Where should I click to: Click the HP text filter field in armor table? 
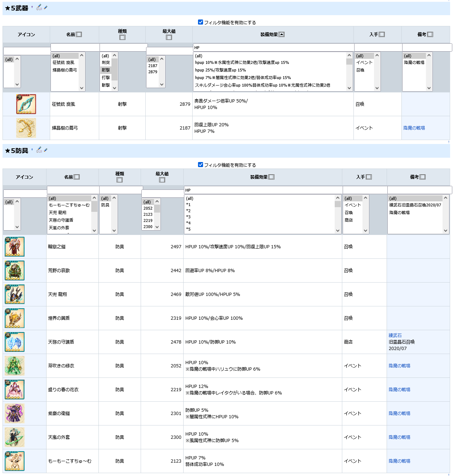pos(263,190)
